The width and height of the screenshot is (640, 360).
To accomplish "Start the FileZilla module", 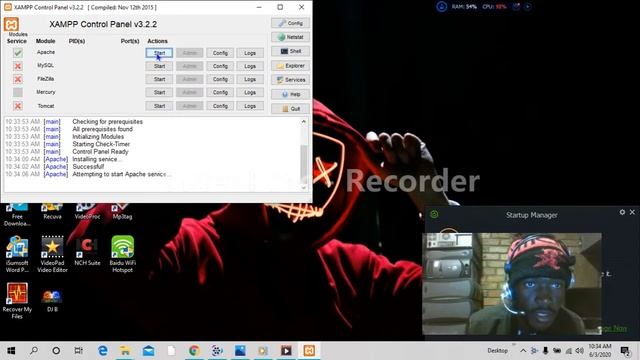I will (x=159, y=79).
